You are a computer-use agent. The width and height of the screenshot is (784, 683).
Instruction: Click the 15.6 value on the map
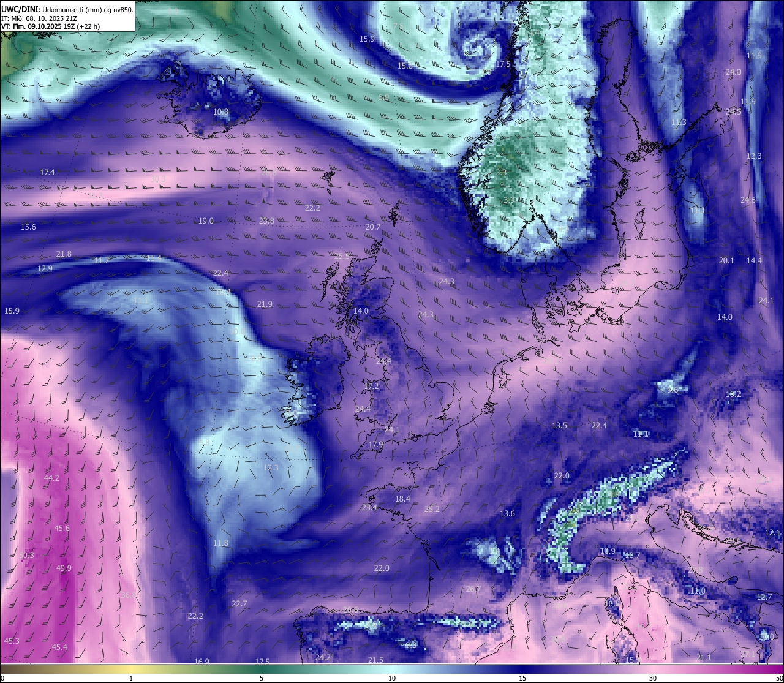click(28, 227)
